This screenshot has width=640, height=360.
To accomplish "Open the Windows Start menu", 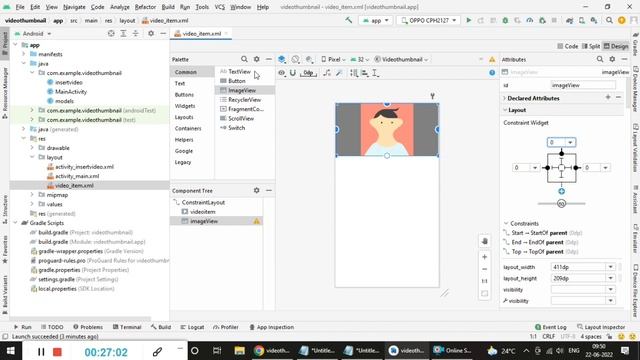I will point(11,351).
